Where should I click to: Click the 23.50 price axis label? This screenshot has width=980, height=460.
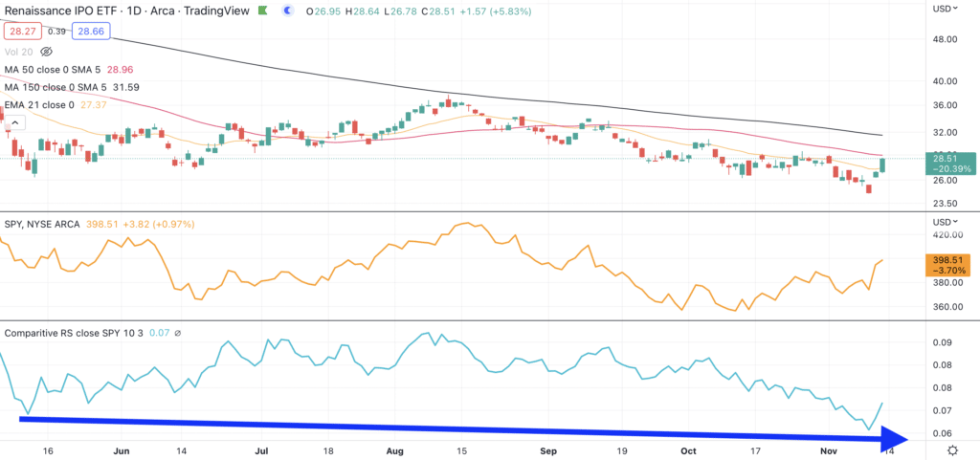tap(946, 204)
